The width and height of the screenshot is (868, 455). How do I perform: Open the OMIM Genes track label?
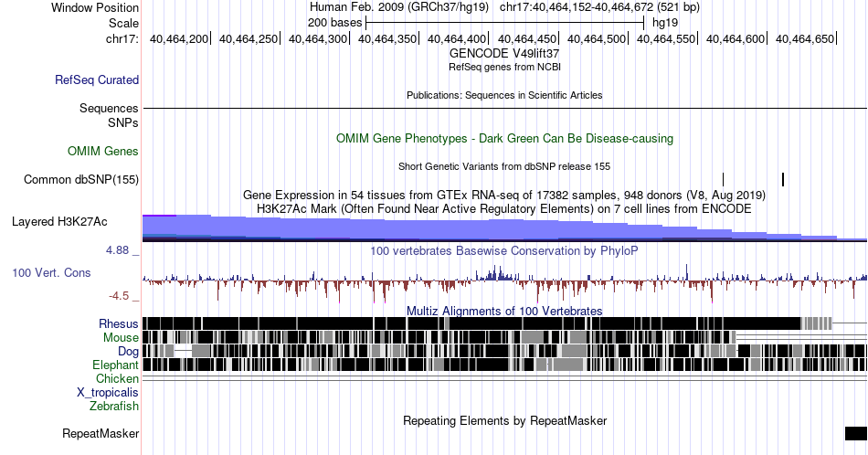(x=103, y=151)
